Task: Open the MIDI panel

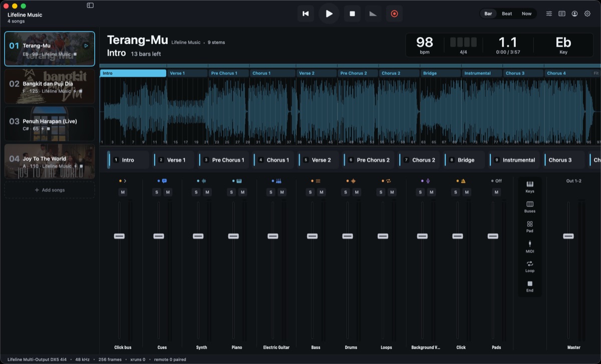Action: [x=530, y=246]
